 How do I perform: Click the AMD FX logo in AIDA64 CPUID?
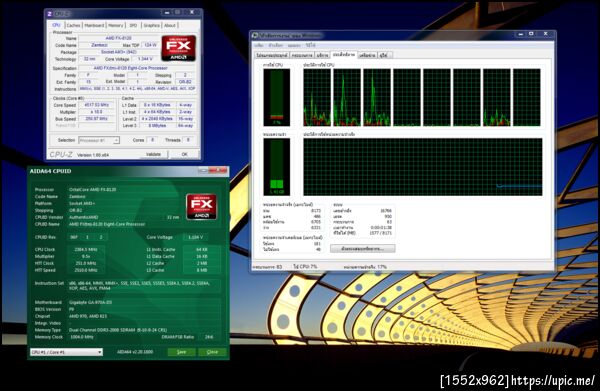pyautogui.click(x=202, y=207)
